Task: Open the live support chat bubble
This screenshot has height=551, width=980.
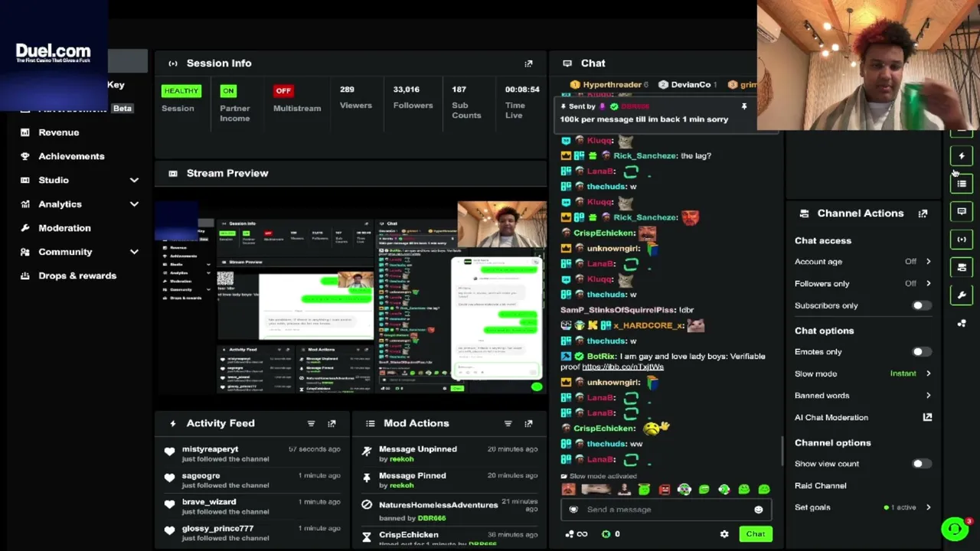Action: point(955,529)
